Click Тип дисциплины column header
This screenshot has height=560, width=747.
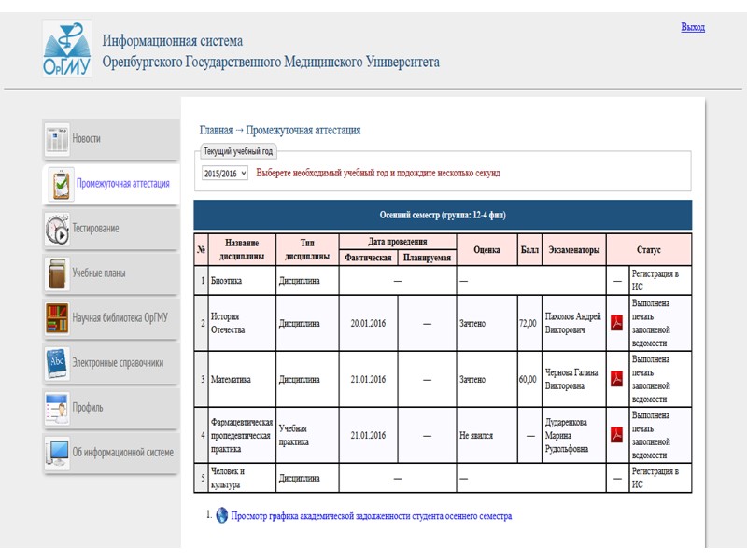307,249
